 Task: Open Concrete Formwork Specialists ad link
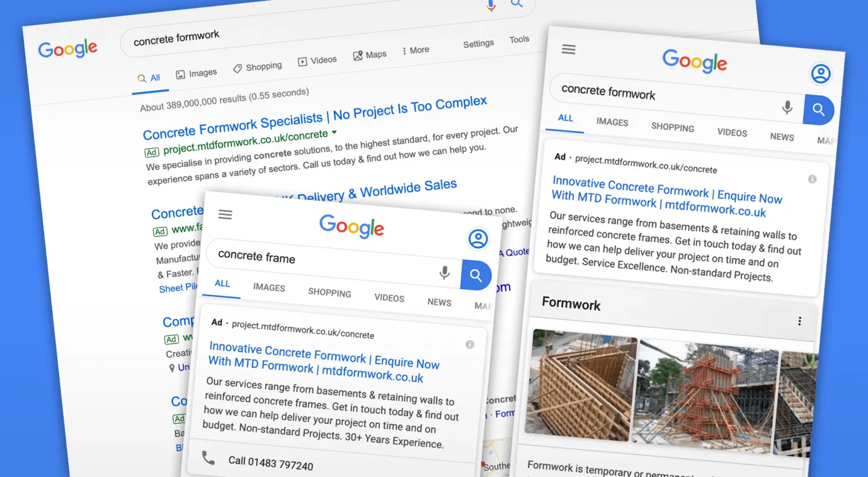coord(314,117)
